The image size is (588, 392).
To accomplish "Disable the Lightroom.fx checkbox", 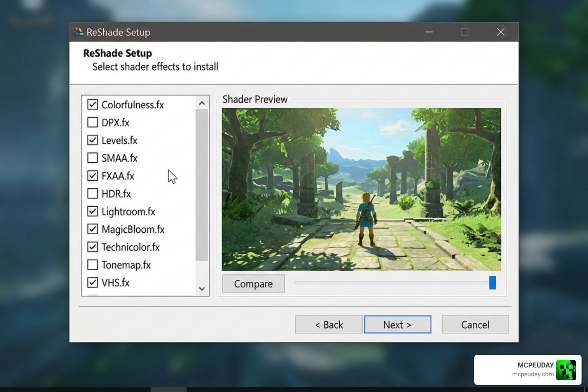I will [x=92, y=211].
